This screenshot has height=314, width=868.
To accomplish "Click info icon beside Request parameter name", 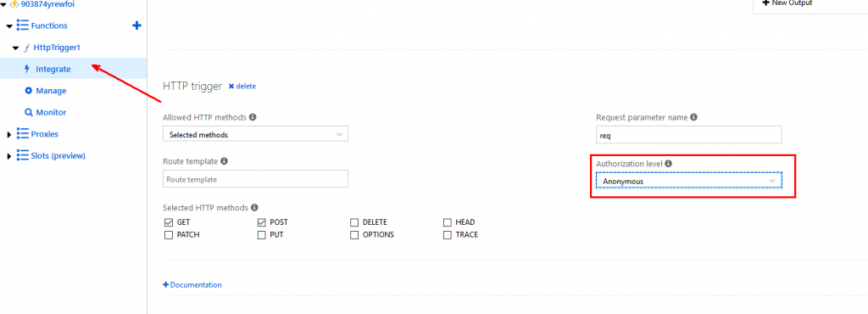I will (693, 117).
